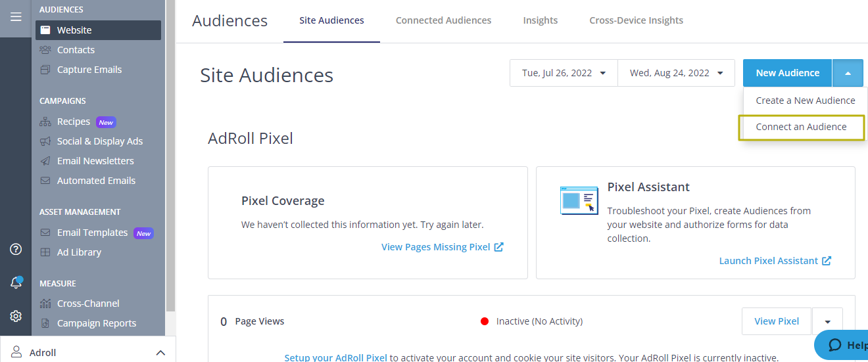Click the New Audience button
This screenshot has height=362, width=868.
[x=788, y=73]
